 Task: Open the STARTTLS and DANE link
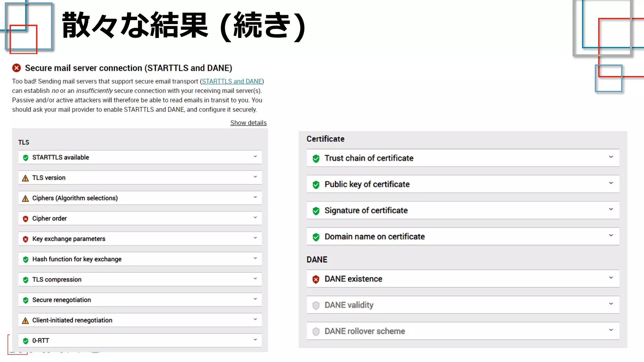[232, 81]
